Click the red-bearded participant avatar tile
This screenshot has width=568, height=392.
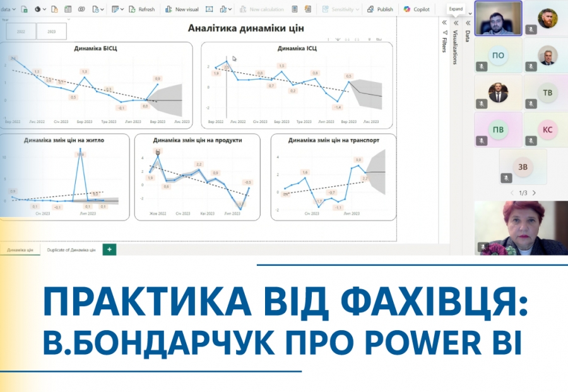[x=547, y=18]
